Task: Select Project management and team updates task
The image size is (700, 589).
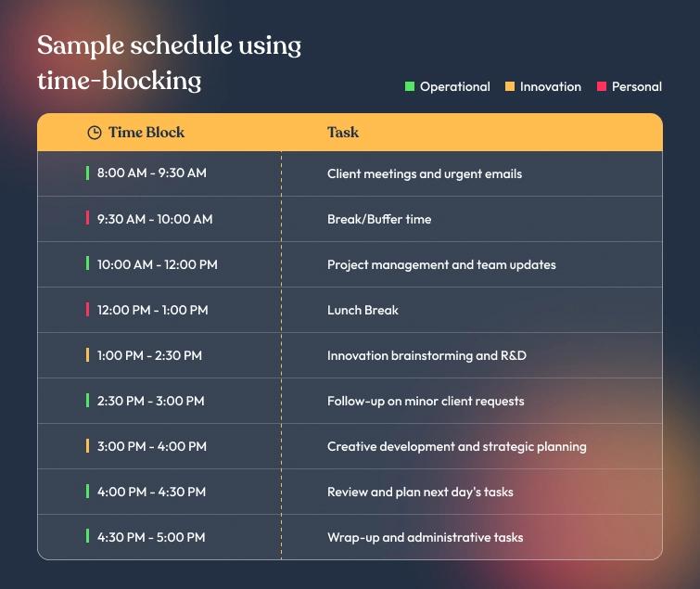Action: 441,264
